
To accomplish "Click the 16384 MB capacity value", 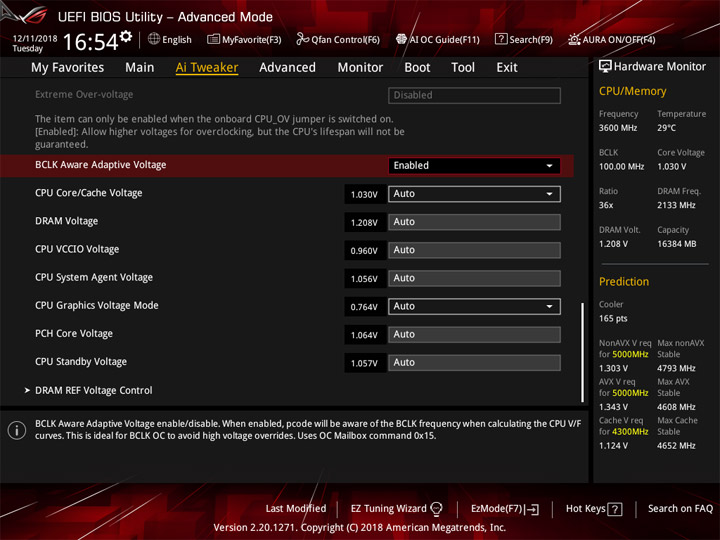I will 676,244.
